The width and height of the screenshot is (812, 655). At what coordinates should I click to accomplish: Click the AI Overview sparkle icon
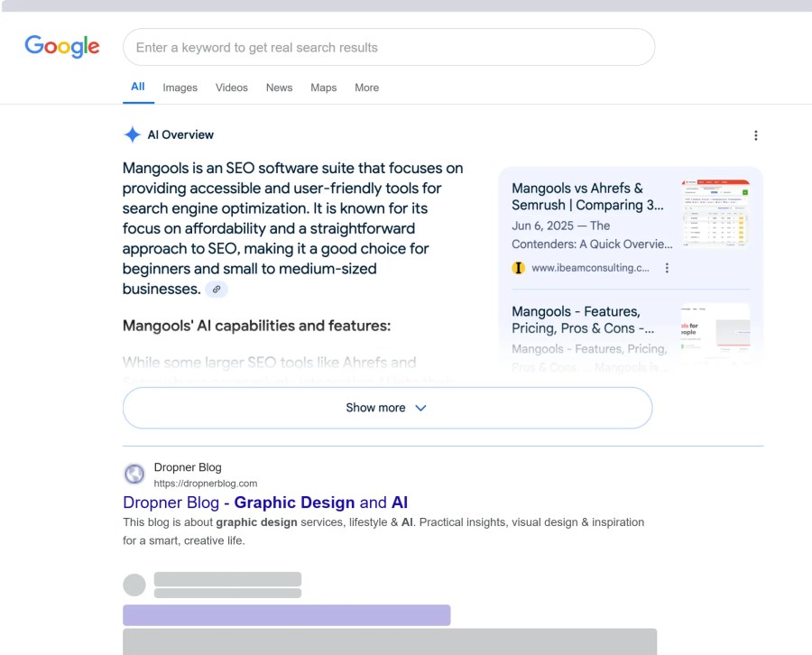[x=132, y=134]
